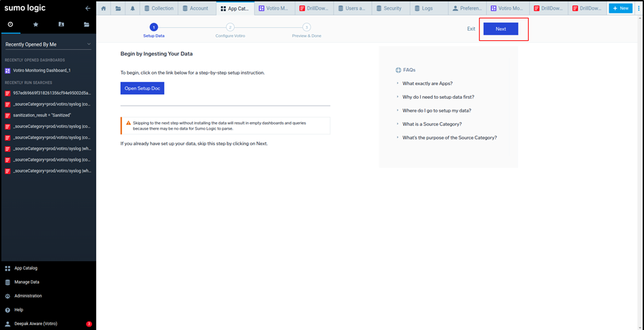Viewport: 644px width, 330px height.
Task: Open the Library folder tab in sidebar
Action: click(86, 25)
